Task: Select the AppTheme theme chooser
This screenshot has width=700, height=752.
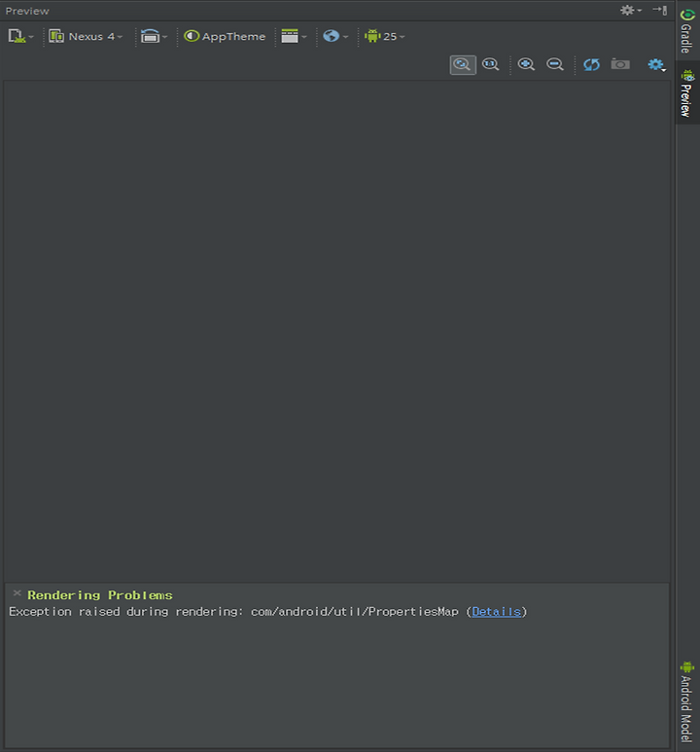Action: 225,36
